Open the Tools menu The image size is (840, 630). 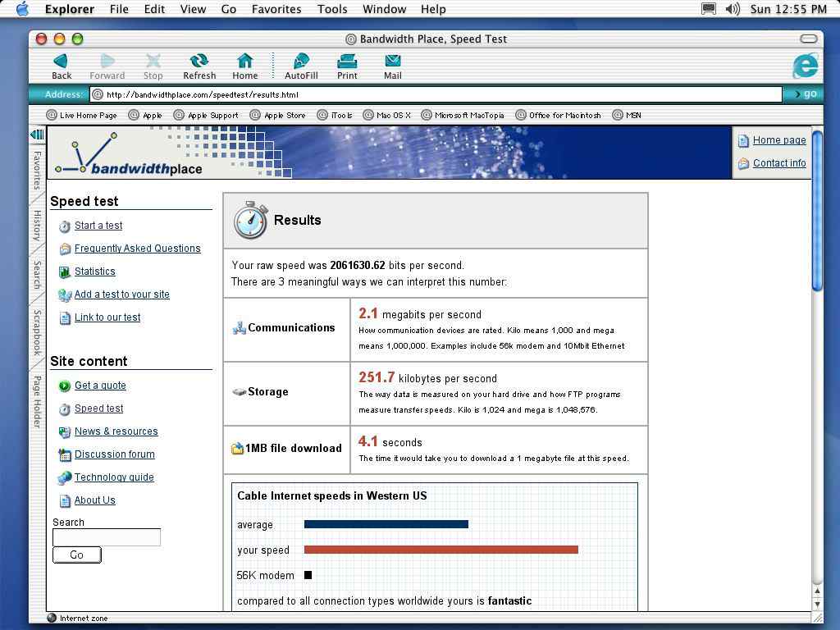point(332,9)
